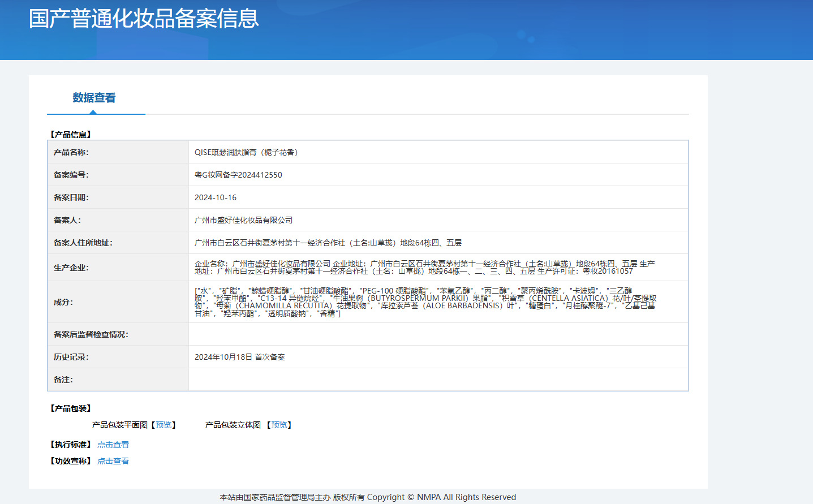813x504 pixels.
Task: Click the 产品名称 row label
Action: pyautogui.click(x=71, y=152)
